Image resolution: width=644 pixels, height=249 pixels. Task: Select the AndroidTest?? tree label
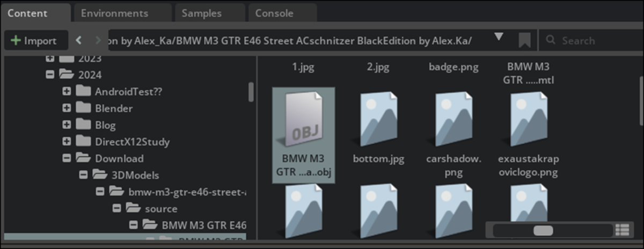(128, 92)
